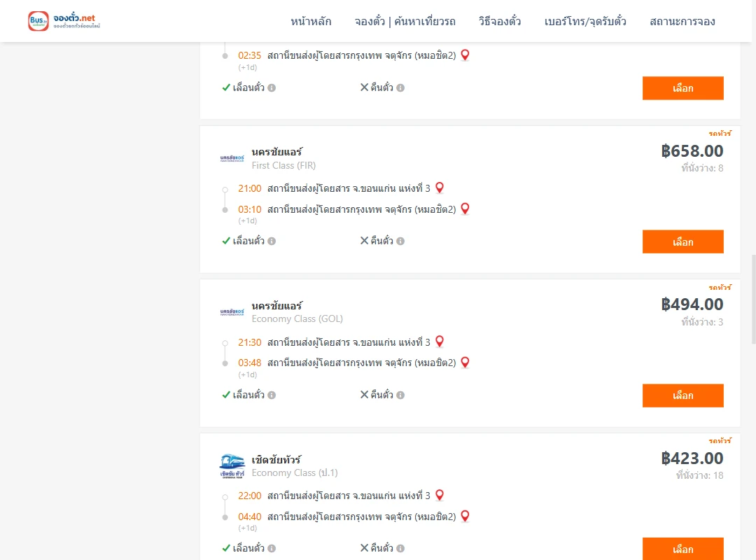The image size is (756, 560).
Task: Check สถานะการจอง in navigation
Action: [x=682, y=21]
